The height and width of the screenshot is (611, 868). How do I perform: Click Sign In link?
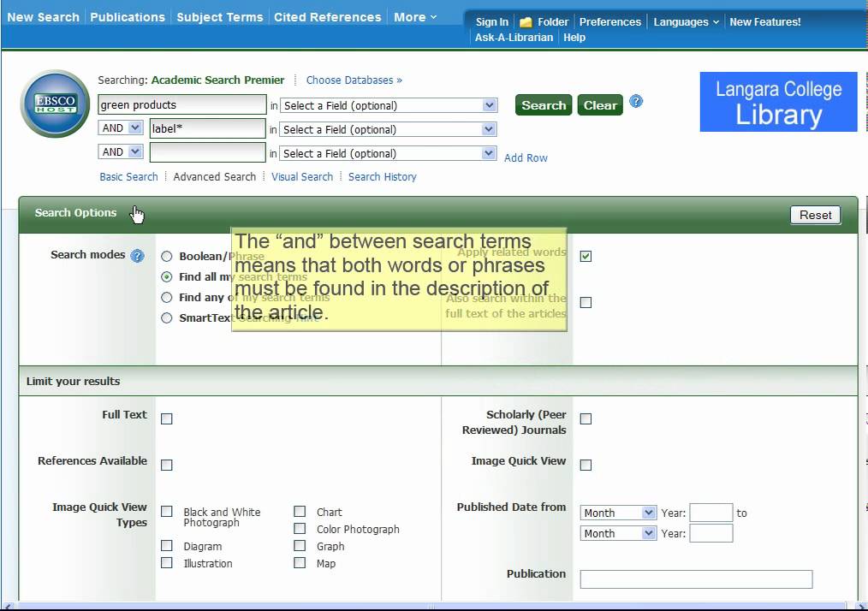(492, 22)
